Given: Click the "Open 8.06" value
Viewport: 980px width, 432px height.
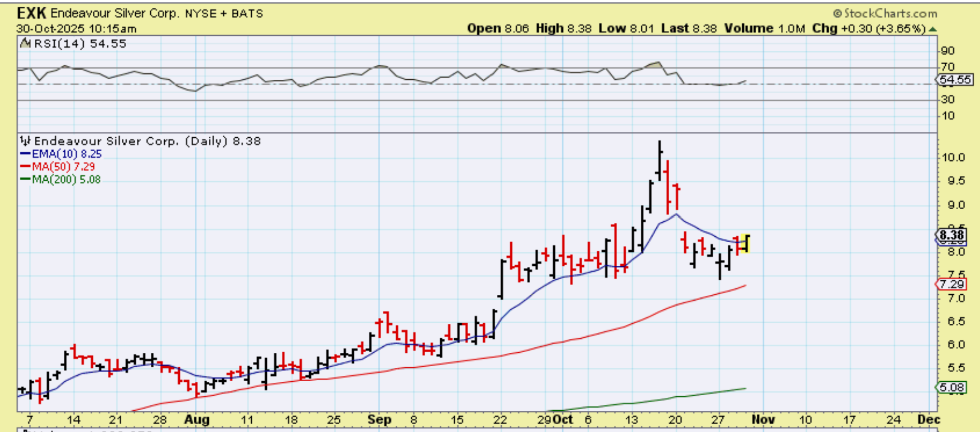Looking at the screenshot, I should coord(498,29).
